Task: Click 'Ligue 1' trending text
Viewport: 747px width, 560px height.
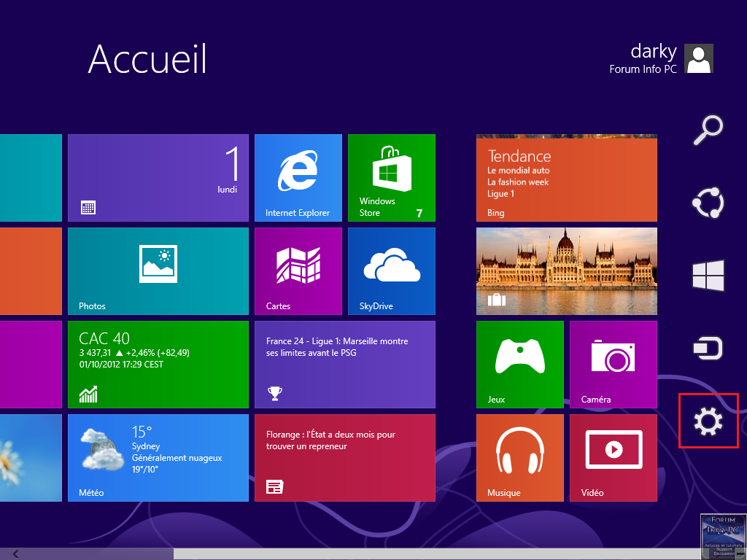Action: coord(500,194)
